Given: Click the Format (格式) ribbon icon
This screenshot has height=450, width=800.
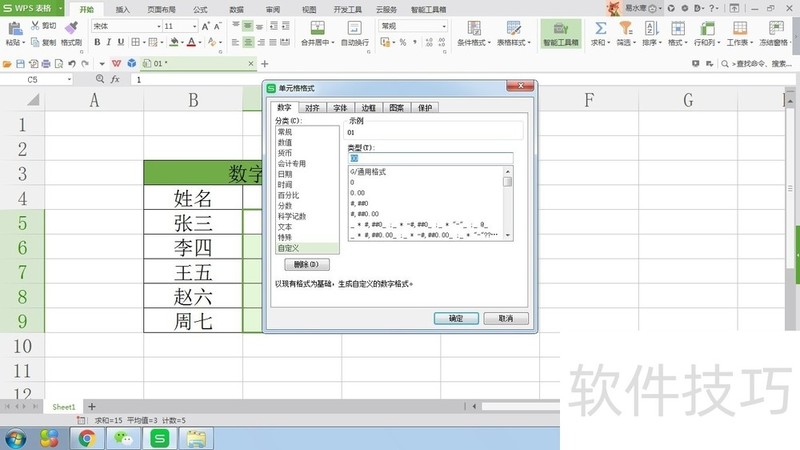Looking at the screenshot, I should tap(678, 28).
